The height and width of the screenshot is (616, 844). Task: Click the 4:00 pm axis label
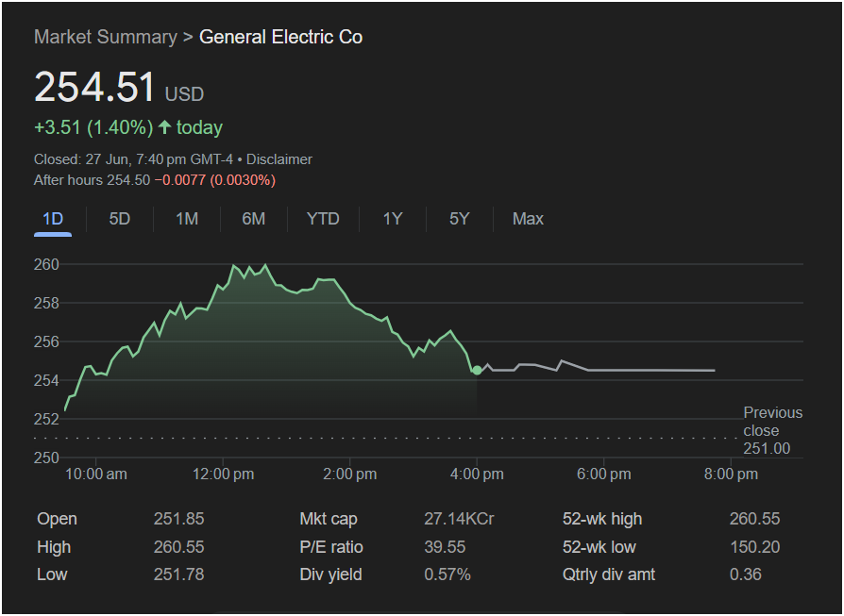pyautogui.click(x=477, y=474)
